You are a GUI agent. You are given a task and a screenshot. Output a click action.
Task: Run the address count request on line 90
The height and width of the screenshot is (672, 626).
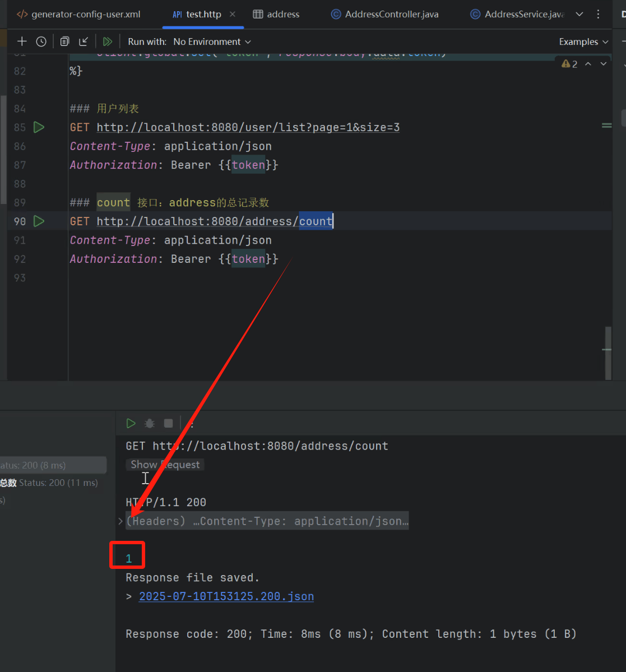tap(39, 221)
